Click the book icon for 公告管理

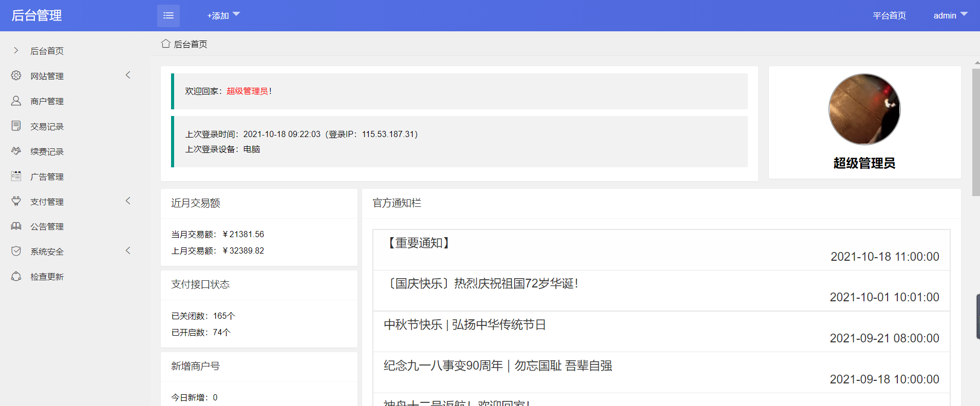coord(16,226)
